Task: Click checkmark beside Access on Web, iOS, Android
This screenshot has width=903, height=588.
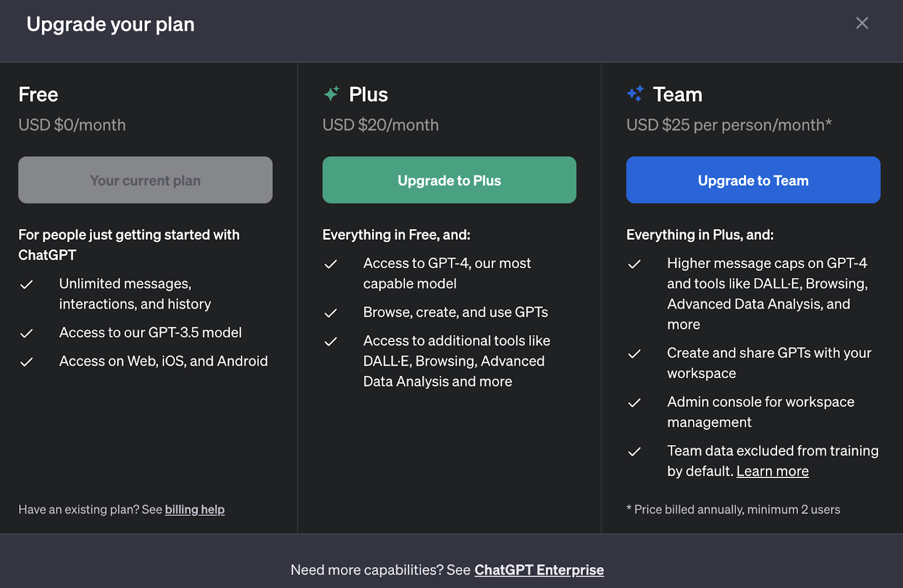Action: [x=27, y=362]
